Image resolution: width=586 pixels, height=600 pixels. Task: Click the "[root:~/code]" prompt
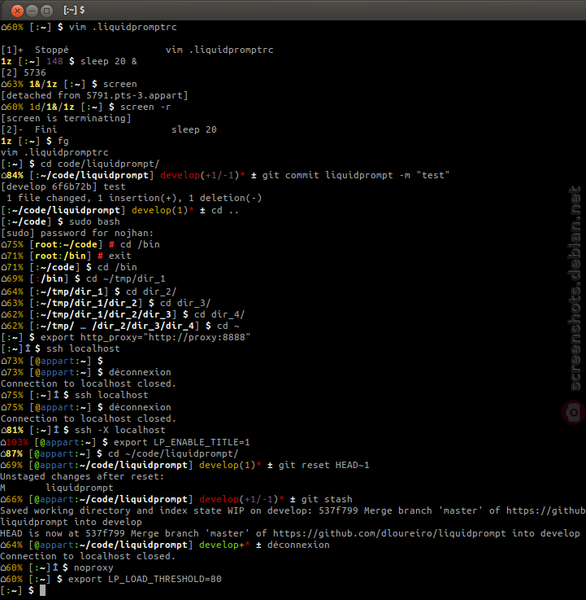66,244
